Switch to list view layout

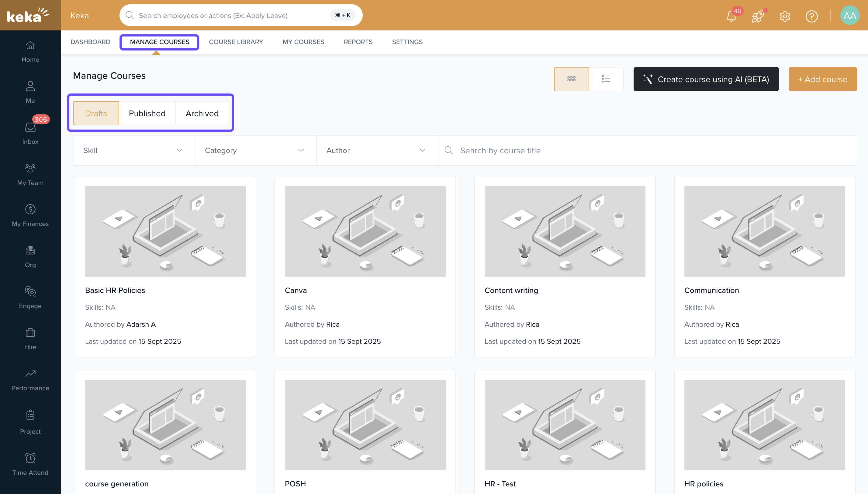tap(606, 79)
